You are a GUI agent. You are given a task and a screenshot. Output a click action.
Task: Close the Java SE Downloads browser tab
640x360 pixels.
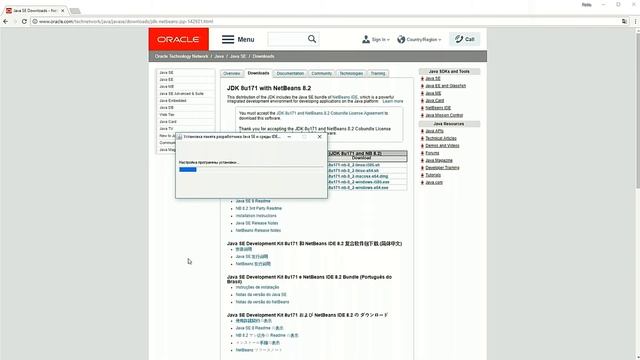click(x=62, y=11)
